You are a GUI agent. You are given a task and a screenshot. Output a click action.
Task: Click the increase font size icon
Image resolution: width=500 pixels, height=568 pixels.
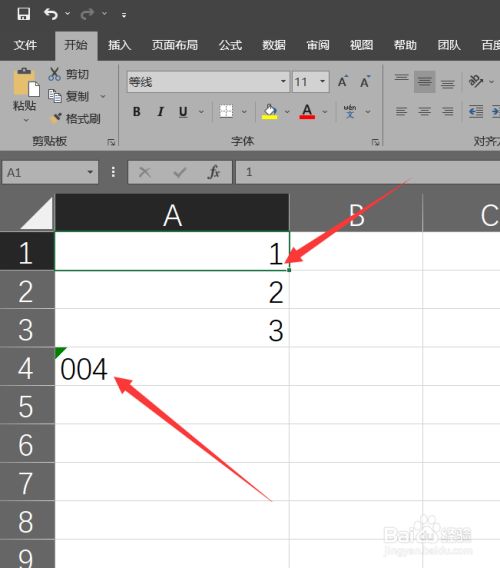click(x=343, y=82)
